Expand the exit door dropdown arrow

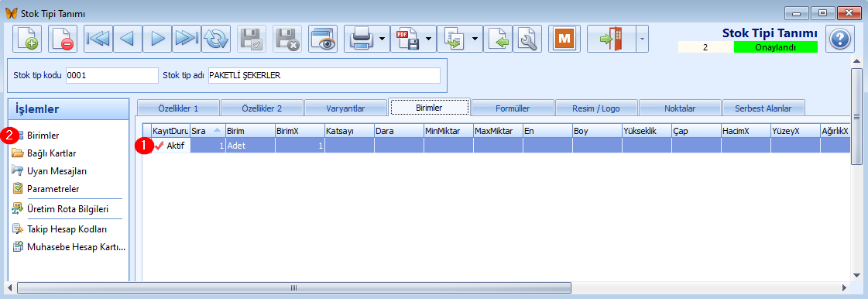[642, 39]
